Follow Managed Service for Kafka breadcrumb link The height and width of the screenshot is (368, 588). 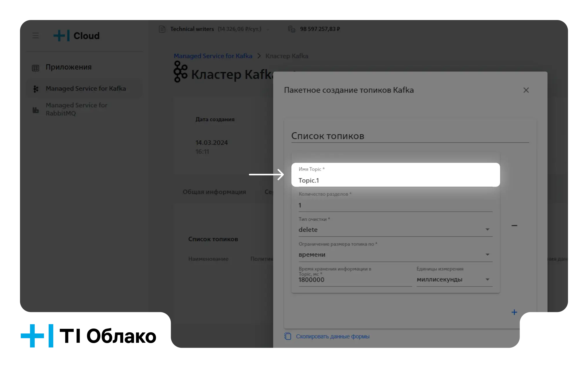click(213, 56)
